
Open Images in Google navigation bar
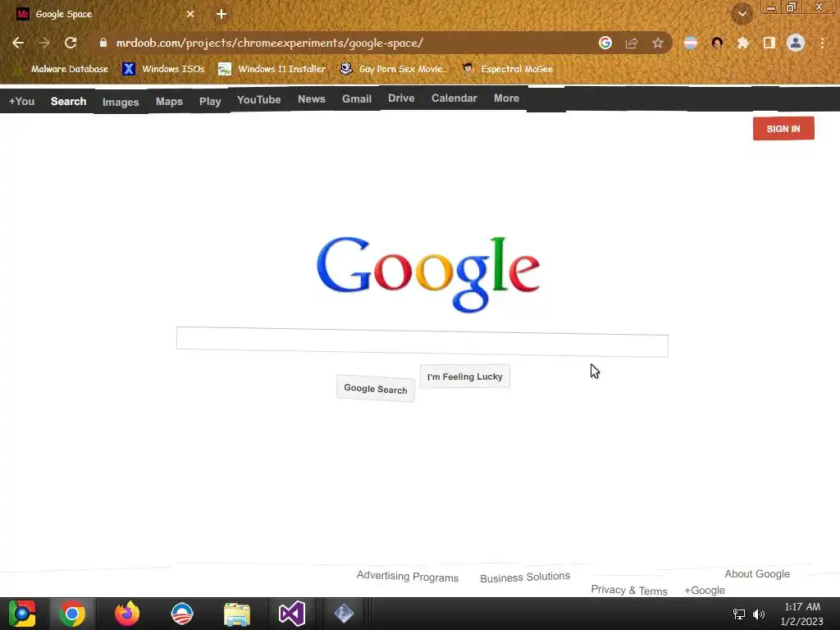(121, 102)
